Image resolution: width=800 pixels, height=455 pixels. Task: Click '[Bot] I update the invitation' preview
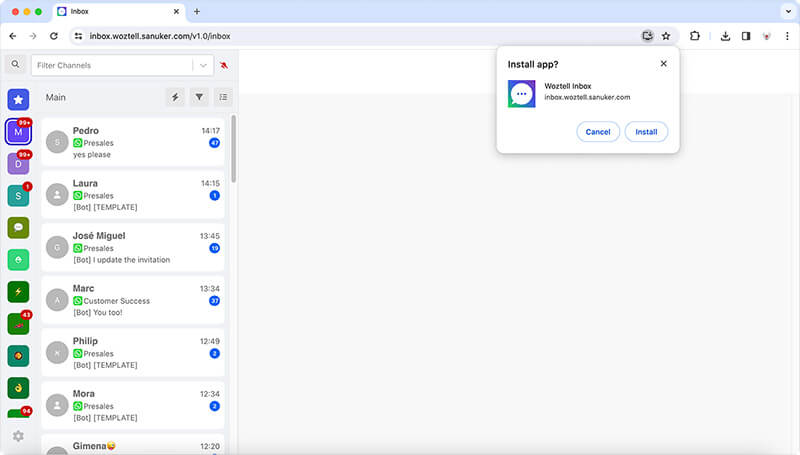click(121, 260)
